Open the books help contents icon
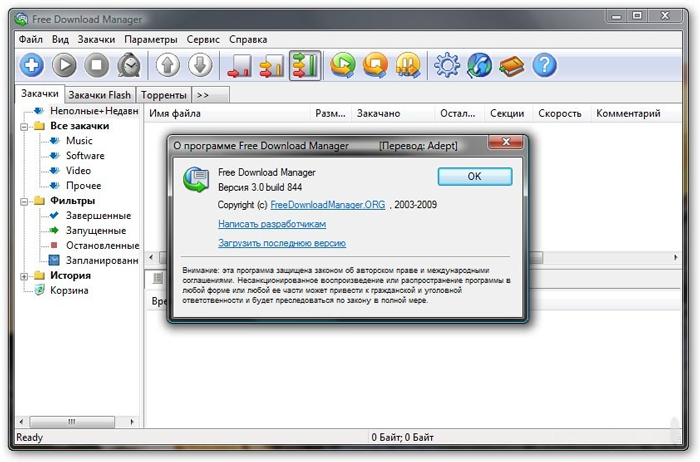This screenshot has height=462, width=700. [512, 66]
